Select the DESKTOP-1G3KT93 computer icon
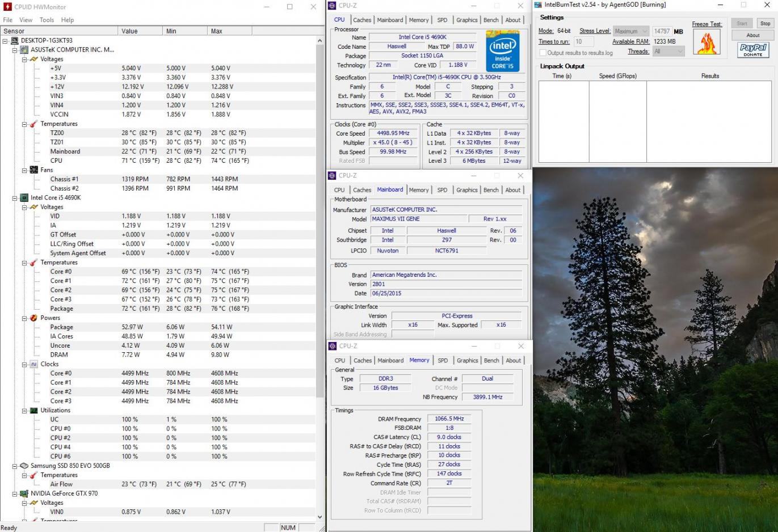The height and width of the screenshot is (532, 778). coord(15,41)
